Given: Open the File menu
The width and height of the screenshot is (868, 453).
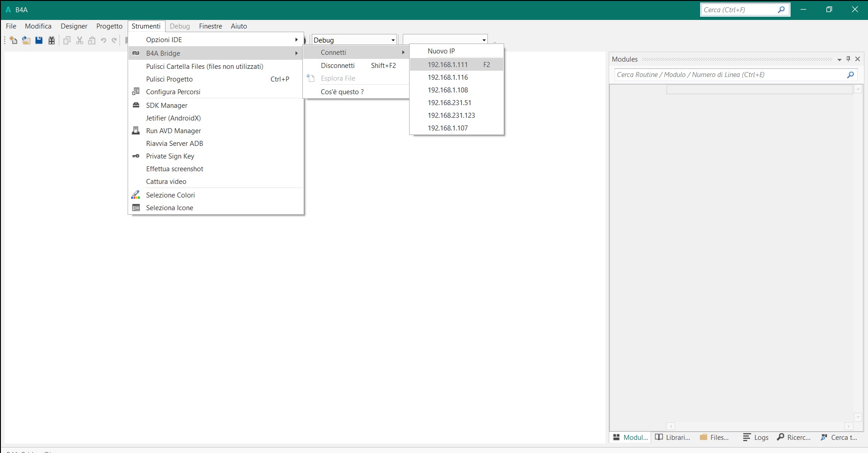Looking at the screenshot, I should pos(11,26).
